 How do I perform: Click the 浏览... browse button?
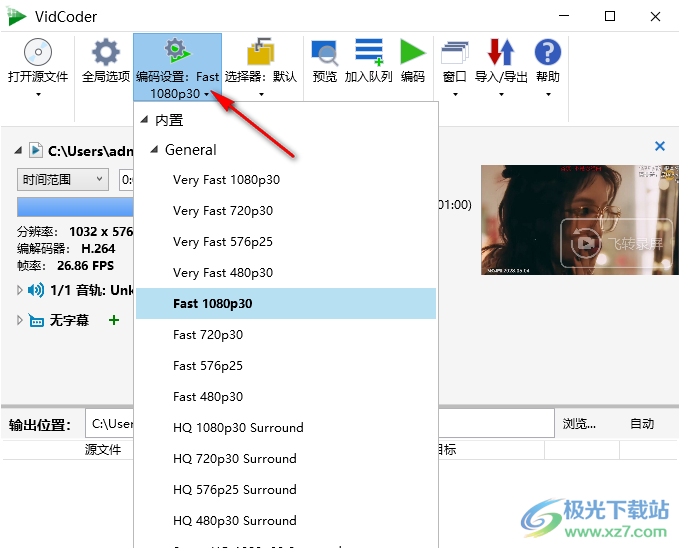click(x=579, y=424)
